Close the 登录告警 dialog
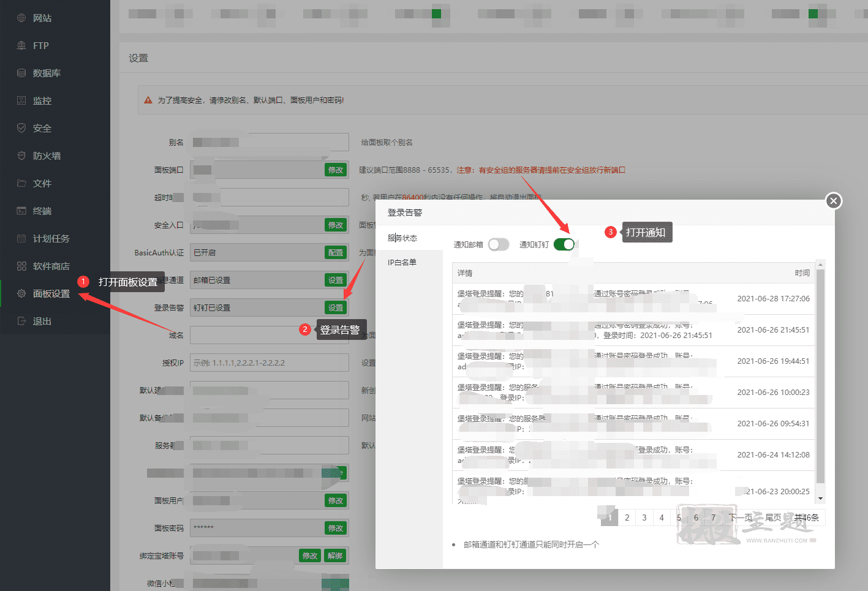 [833, 201]
